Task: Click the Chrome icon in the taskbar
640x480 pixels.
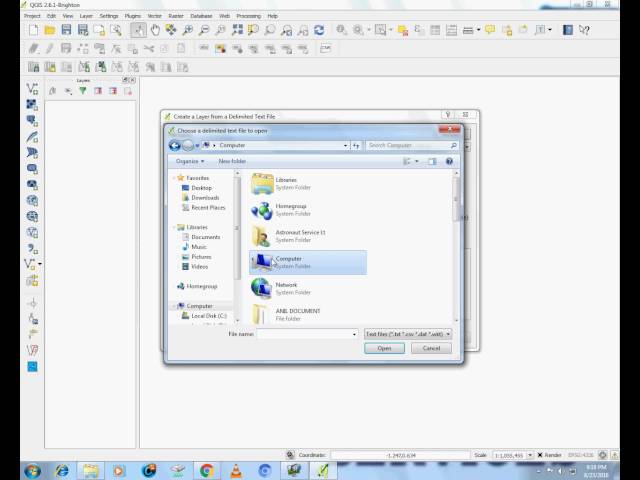Action: (207, 471)
